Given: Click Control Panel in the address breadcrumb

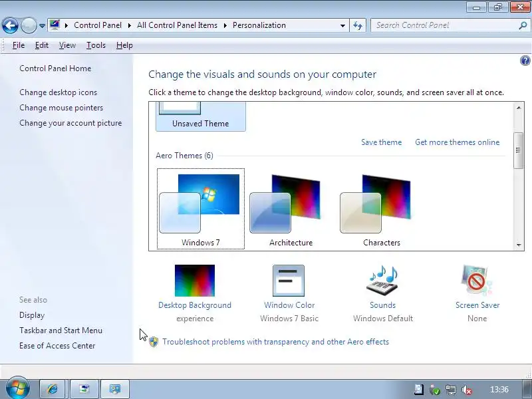Looking at the screenshot, I should [x=98, y=25].
